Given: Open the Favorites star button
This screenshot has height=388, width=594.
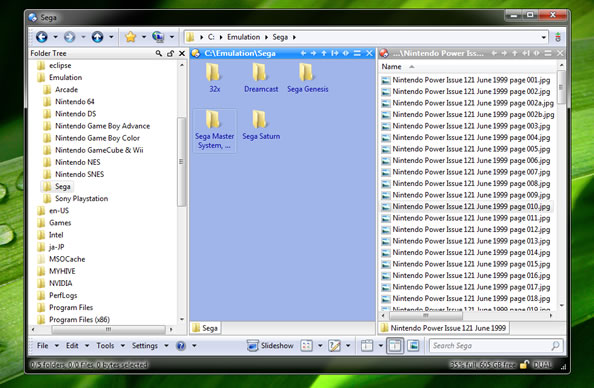Looking at the screenshot, I should point(130,37).
